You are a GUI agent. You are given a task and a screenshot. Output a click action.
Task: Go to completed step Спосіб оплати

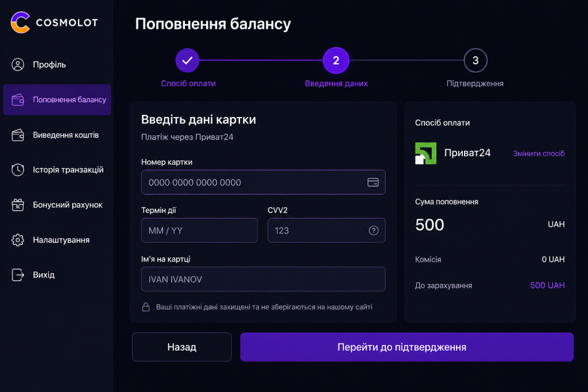[188, 60]
